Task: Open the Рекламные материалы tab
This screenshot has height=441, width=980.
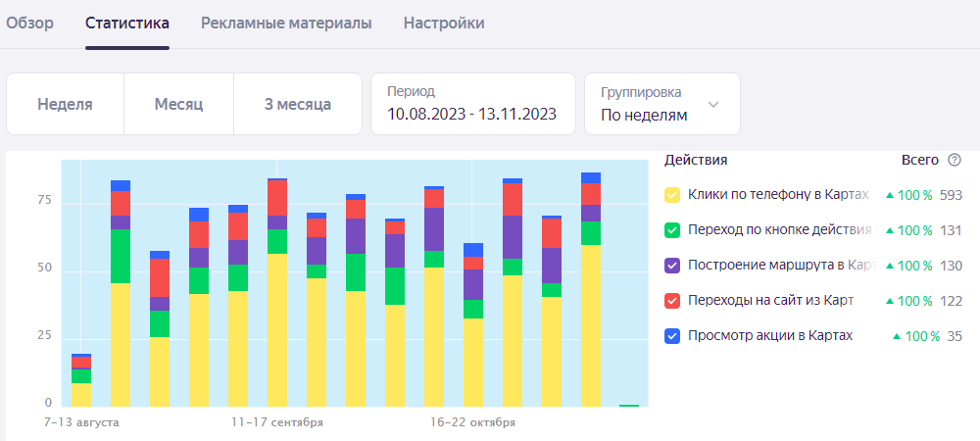Action: (286, 23)
